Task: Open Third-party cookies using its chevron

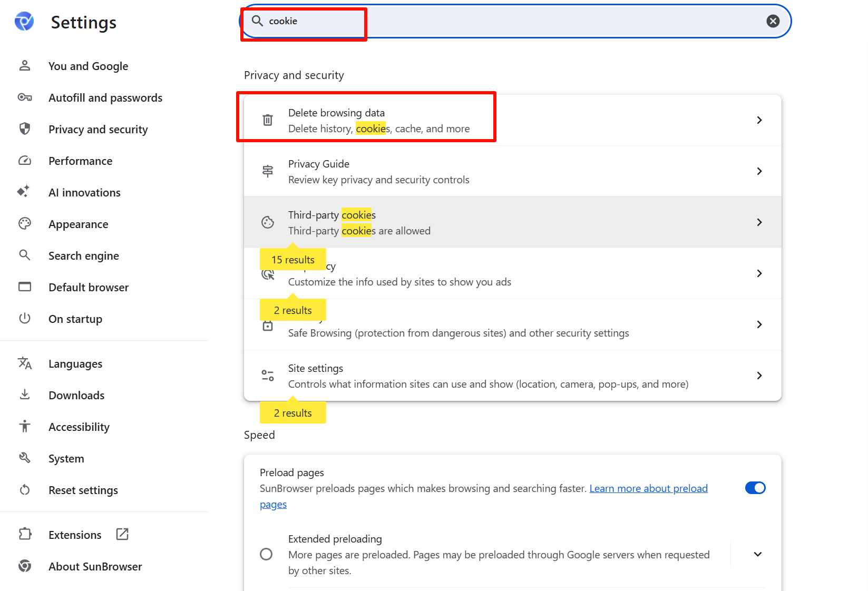Action: click(759, 222)
